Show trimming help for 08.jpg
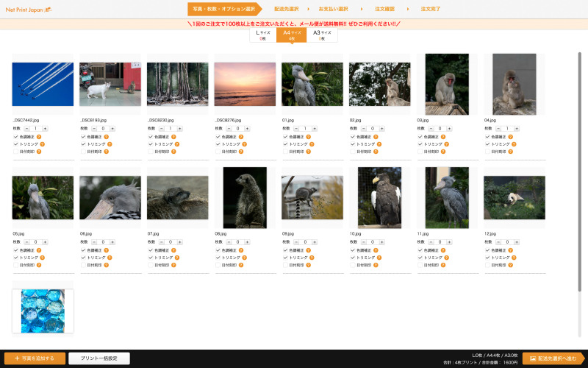The width and height of the screenshot is (588, 368). click(245, 258)
